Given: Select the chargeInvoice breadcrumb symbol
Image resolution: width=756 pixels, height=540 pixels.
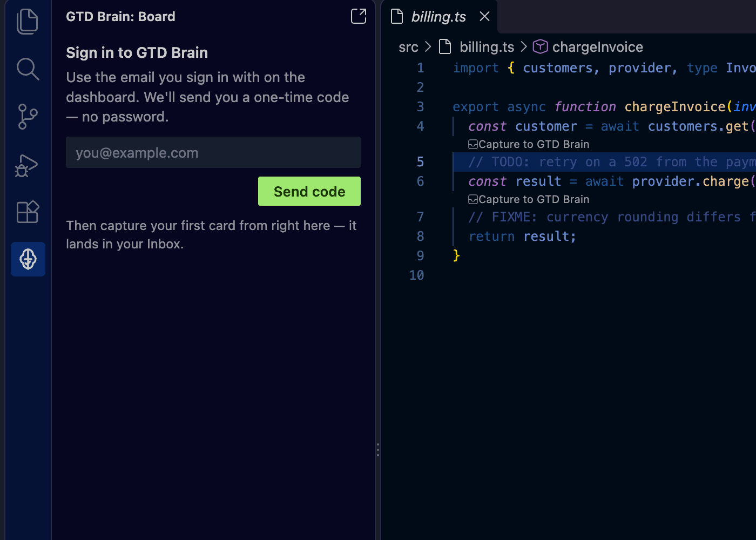Looking at the screenshot, I should pos(597,47).
